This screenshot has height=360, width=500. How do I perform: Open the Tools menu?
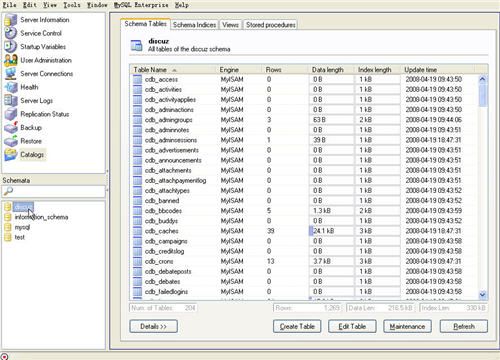click(72, 5)
